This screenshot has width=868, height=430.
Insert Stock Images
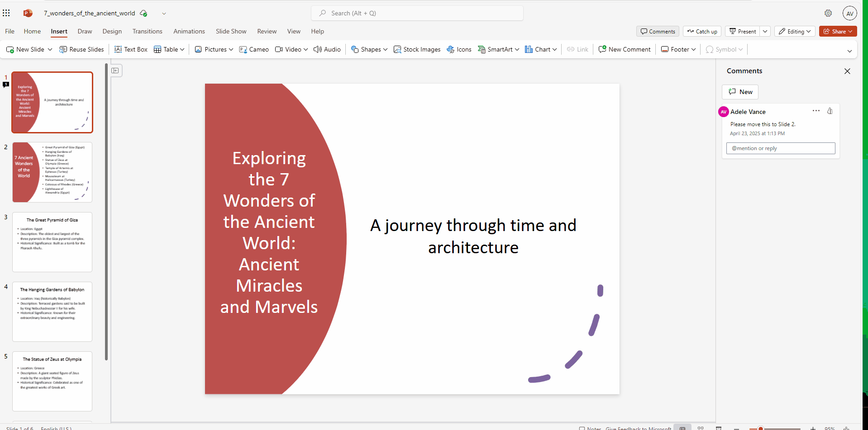click(x=416, y=49)
